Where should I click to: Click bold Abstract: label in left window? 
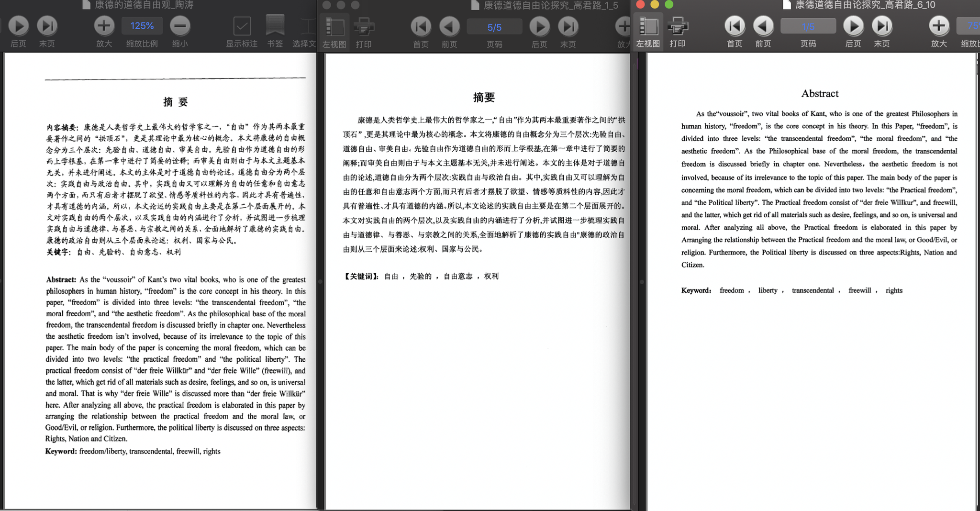[x=61, y=280]
